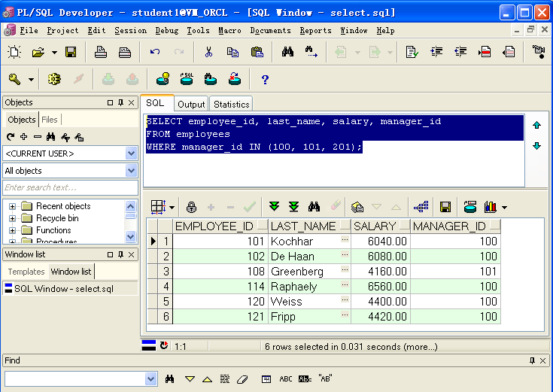
Task: Click the binoculars icon in Objects panel
Action: click(51, 136)
